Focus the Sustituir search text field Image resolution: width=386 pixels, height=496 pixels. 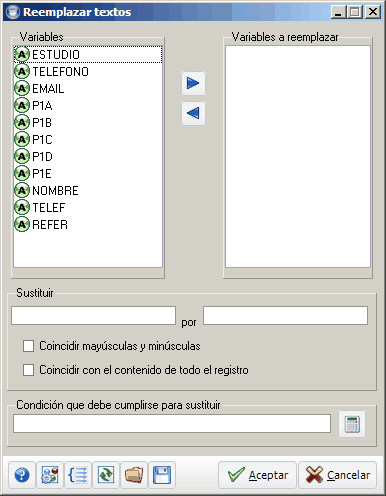[x=93, y=316]
